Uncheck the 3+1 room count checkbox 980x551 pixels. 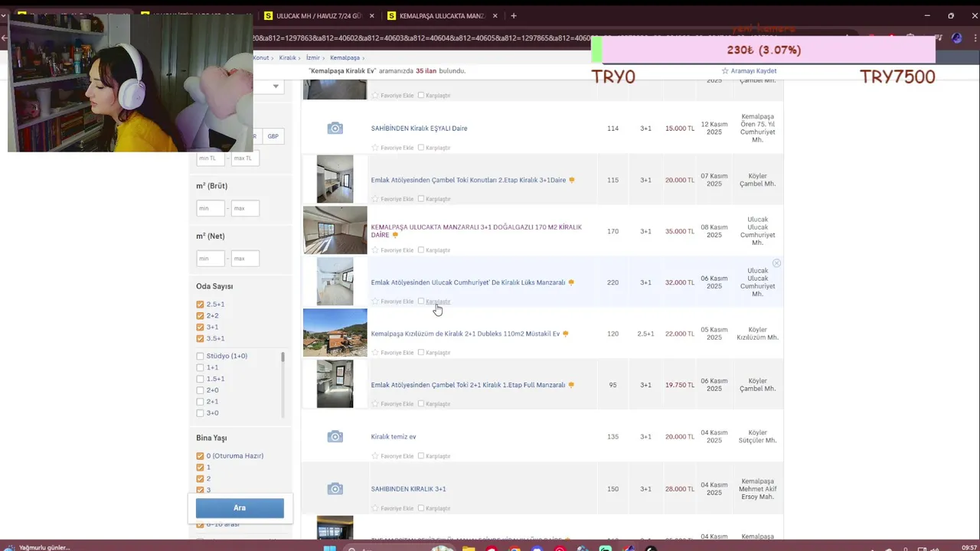(x=200, y=328)
